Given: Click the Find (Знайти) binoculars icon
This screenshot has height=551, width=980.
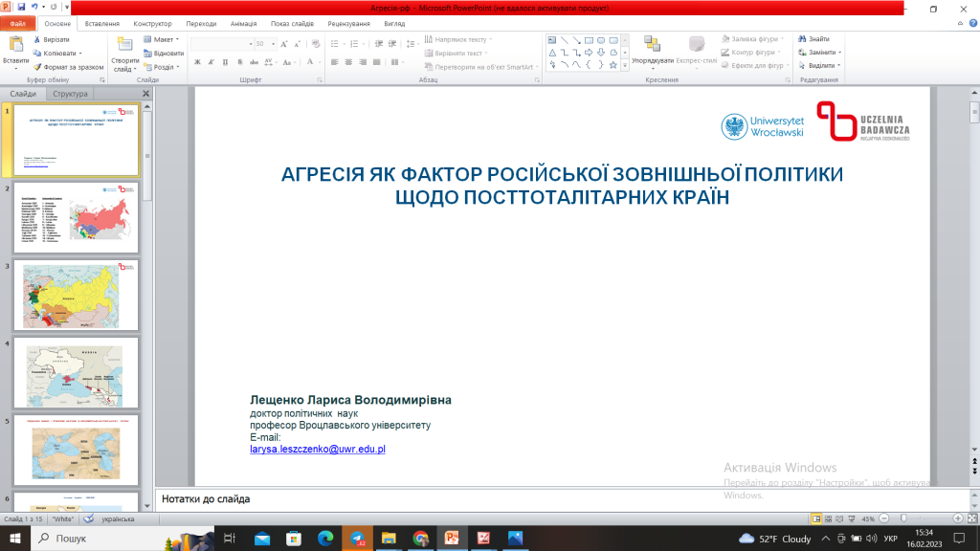Looking at the screenshot, I should 801,39.
